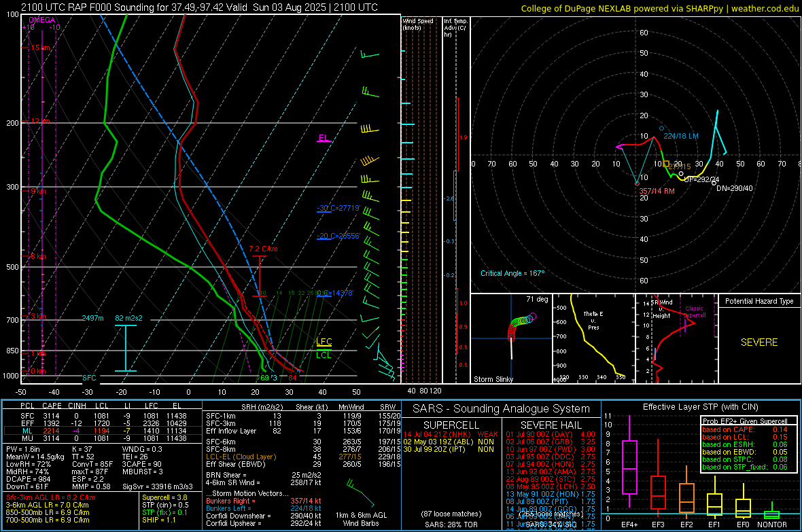
Task: Click the DCAPE = 984 value
Action: click(28, 479)
